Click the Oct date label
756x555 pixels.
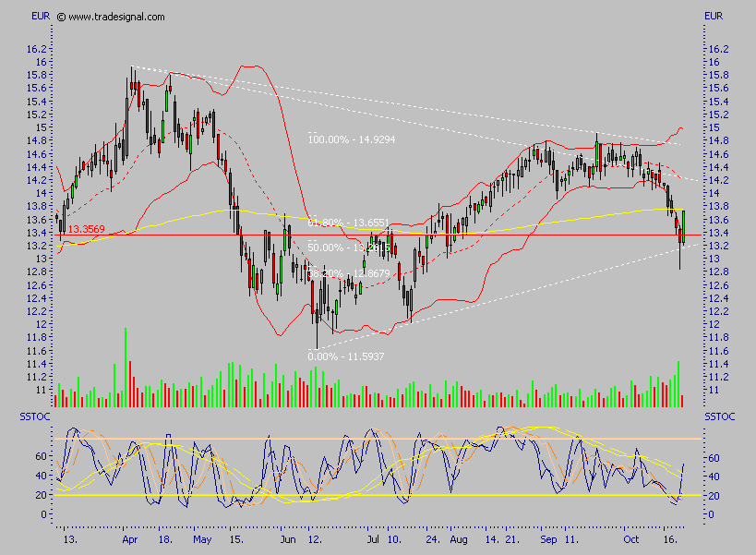pyautogui.click(x=630, y=539)
